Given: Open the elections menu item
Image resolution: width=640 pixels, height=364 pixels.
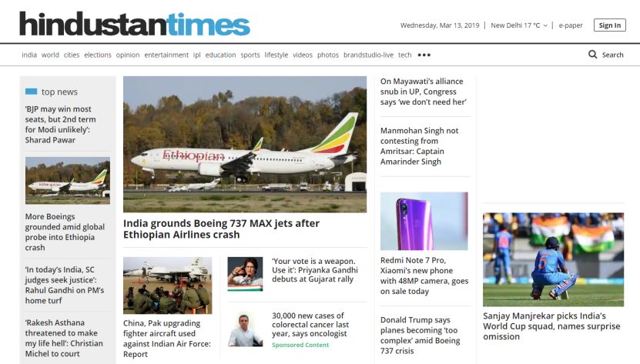Looking at the screenshot, I should click(x=98, y=55).
